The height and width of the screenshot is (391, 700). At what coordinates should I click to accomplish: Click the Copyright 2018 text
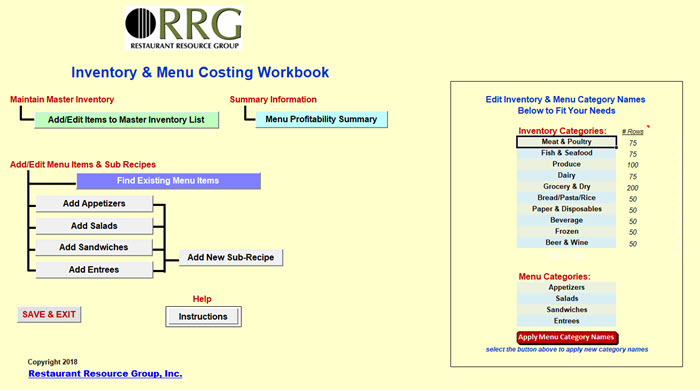tap(52, 362)
